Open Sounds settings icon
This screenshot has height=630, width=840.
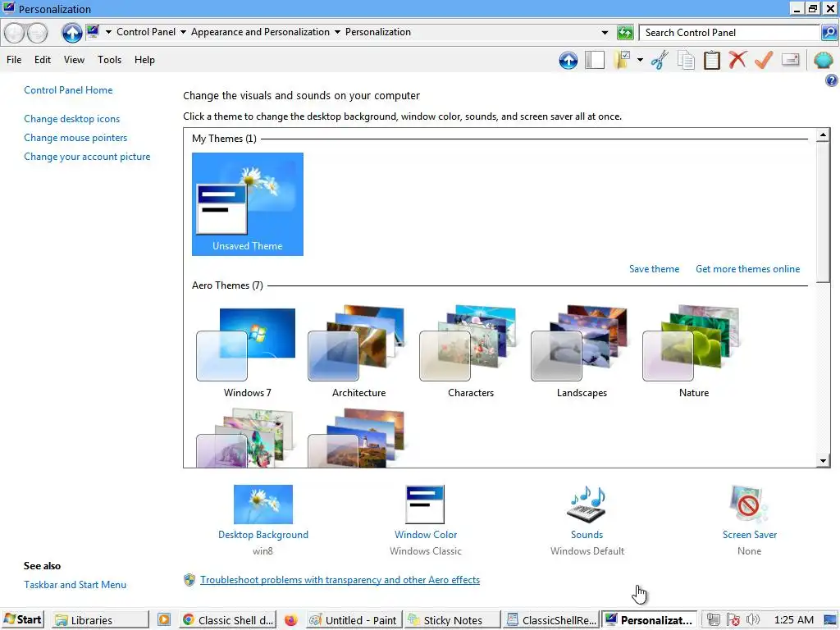click(x=587, y=504)
